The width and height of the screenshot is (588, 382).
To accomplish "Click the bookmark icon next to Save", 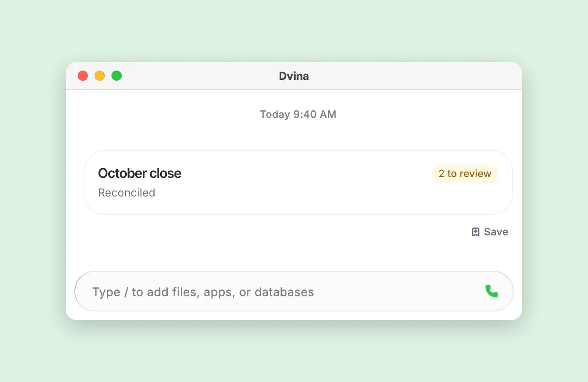I will (476, 232).
